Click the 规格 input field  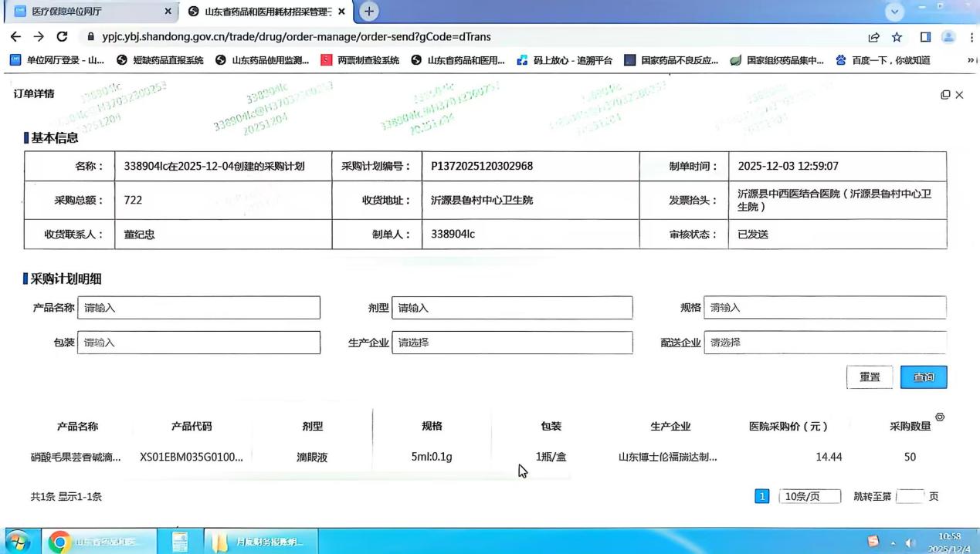(824, 308)
